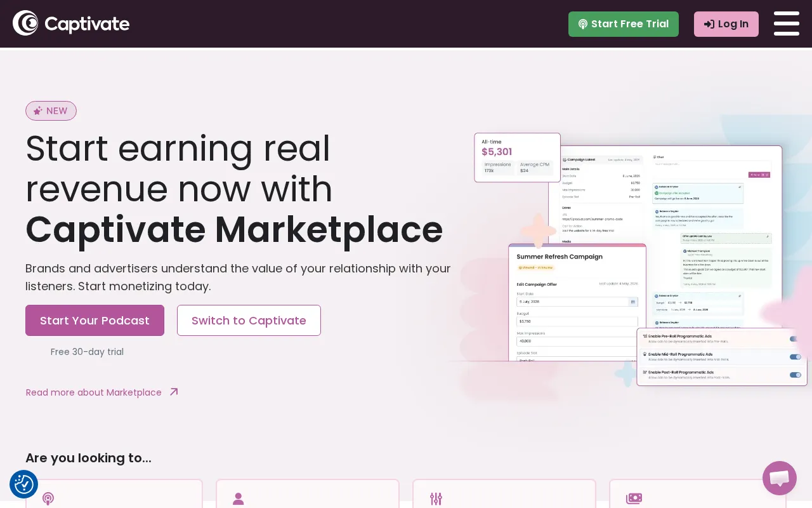Click the Start Your Podcast button
Image resolution: width=812 pixels, height=508 pixels.
95,320
